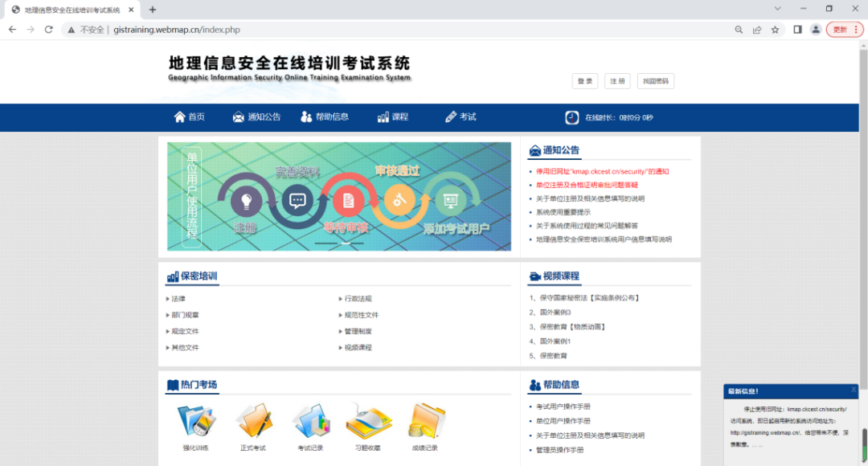The width and height of the screenshot is (868, 466).
Task: Open the browser tab search chevron
Action: point(776,9)
